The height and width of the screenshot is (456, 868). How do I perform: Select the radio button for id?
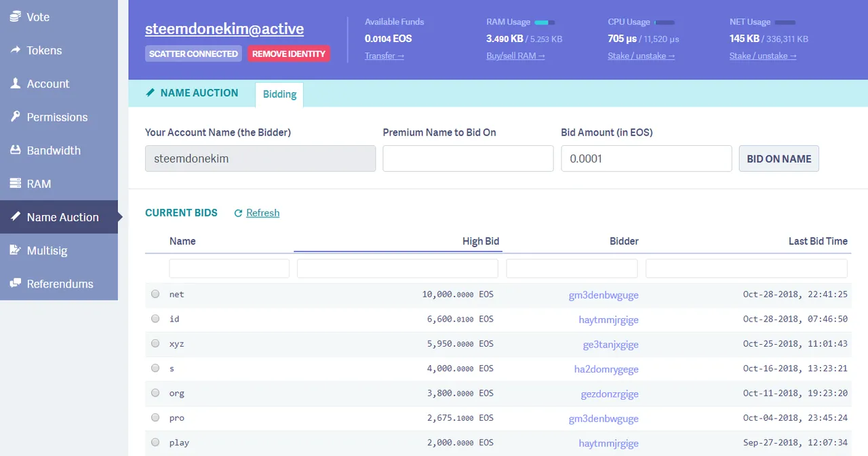(155, 318)
